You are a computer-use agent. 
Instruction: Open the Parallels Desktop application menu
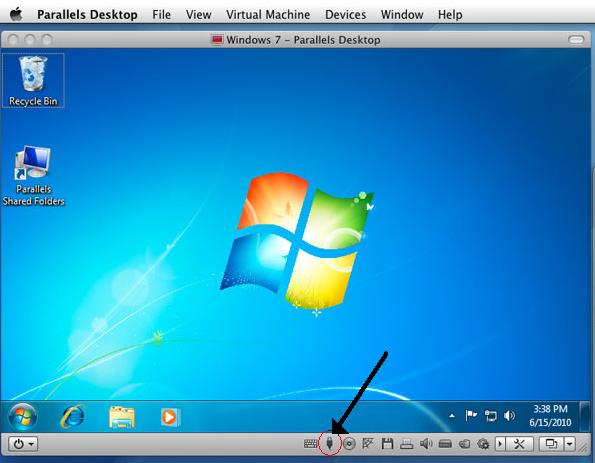87,14
